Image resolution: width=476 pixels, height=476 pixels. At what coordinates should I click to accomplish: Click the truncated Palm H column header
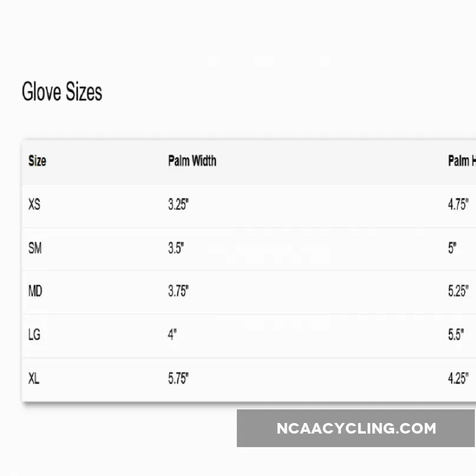point(461,161)
